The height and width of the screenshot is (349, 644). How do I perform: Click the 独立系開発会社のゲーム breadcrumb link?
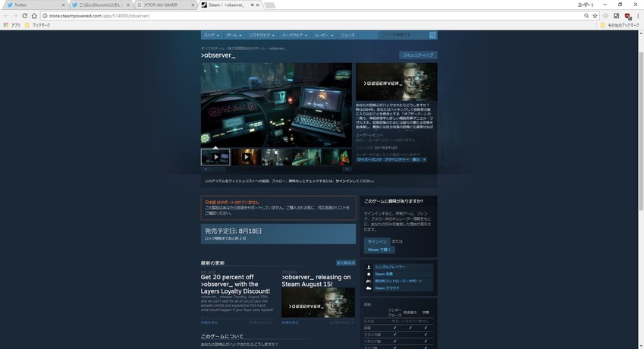coord(247,49)
